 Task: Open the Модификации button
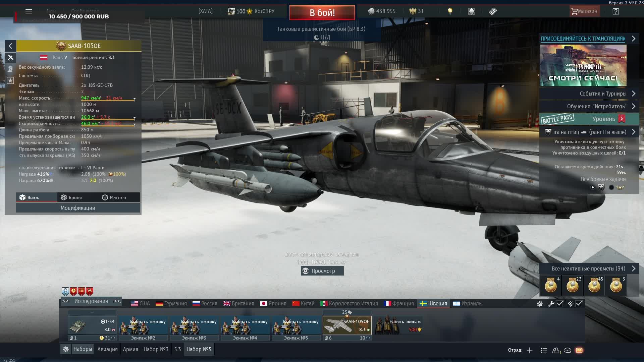coord(78,208)
